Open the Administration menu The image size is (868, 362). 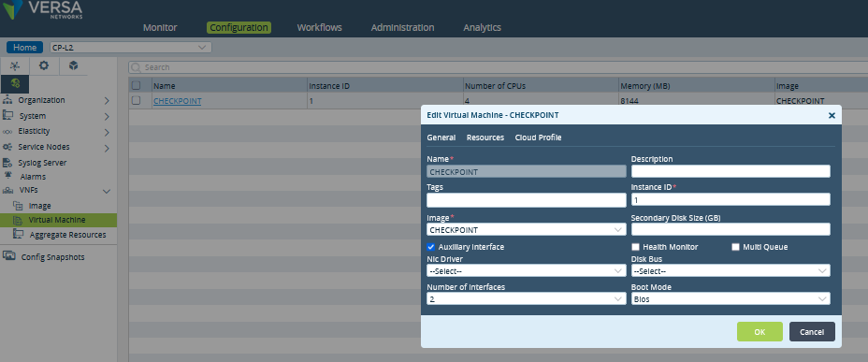click(x=402, y=27)
